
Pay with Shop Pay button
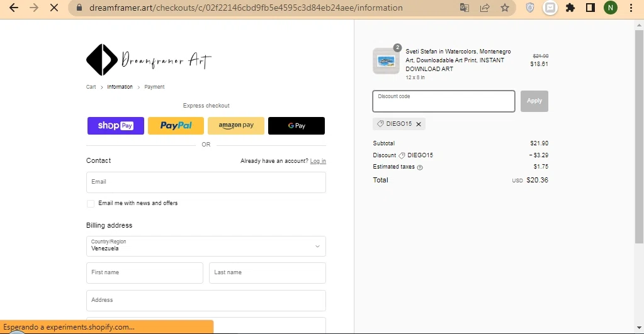[116, 126]
